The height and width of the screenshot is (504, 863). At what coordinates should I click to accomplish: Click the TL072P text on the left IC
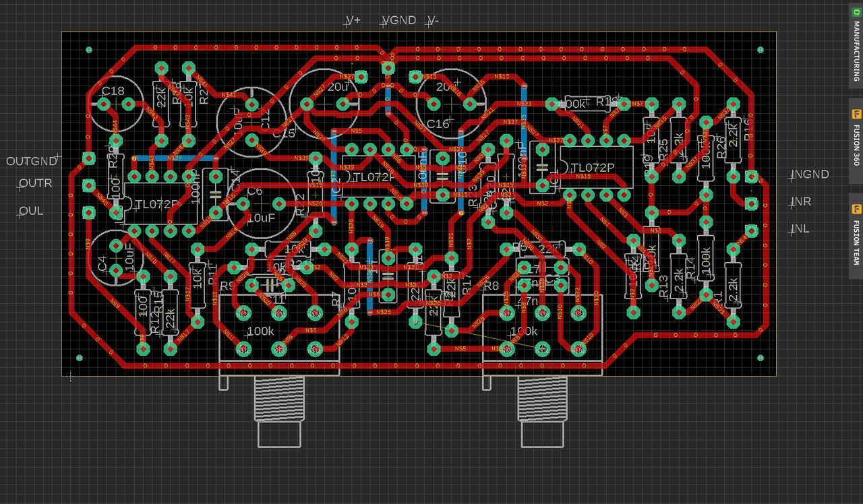pos(157,204)
